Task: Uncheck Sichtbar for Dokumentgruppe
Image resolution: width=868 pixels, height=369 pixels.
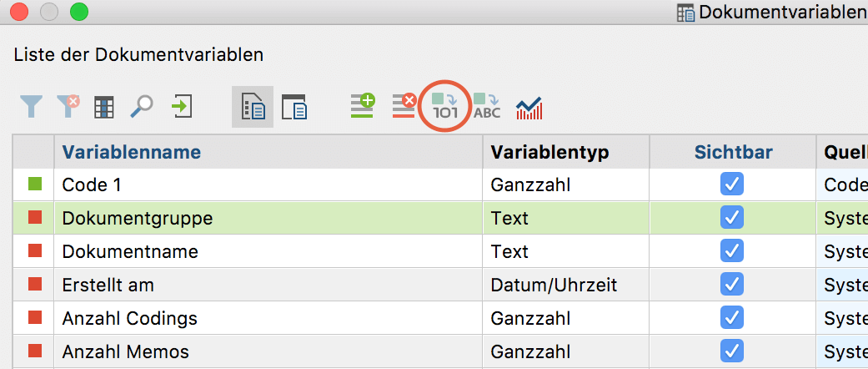Action: pos(732,217)
